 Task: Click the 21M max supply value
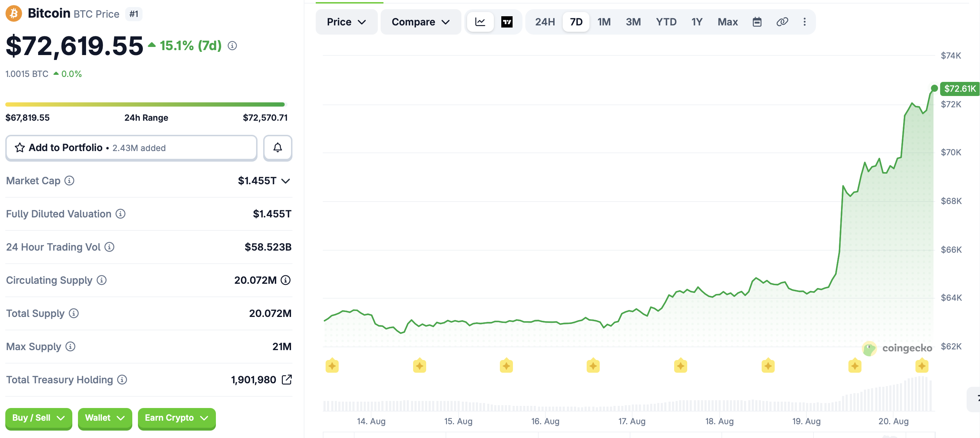click(282, 347)
